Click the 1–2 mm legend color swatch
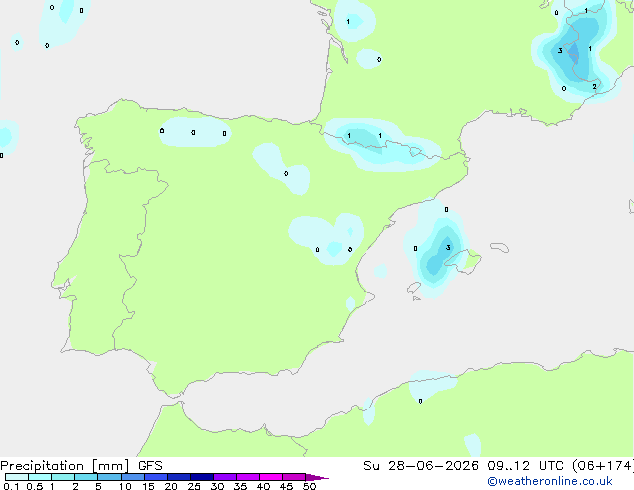The width and height of the screenshot is (634, 490). coord(63,477)
